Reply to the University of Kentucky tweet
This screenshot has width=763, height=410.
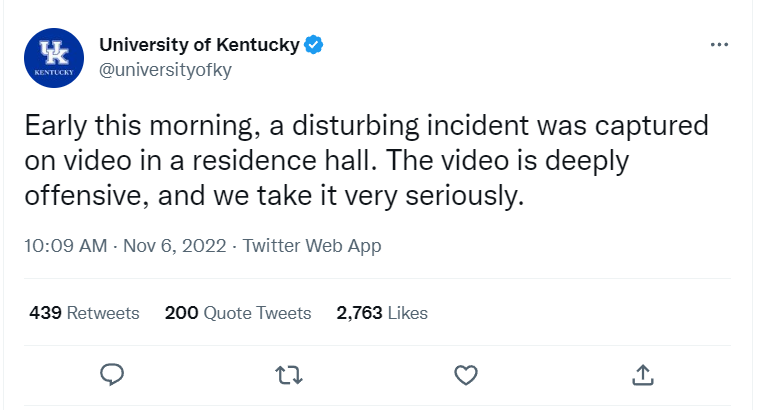pos(113,374)
